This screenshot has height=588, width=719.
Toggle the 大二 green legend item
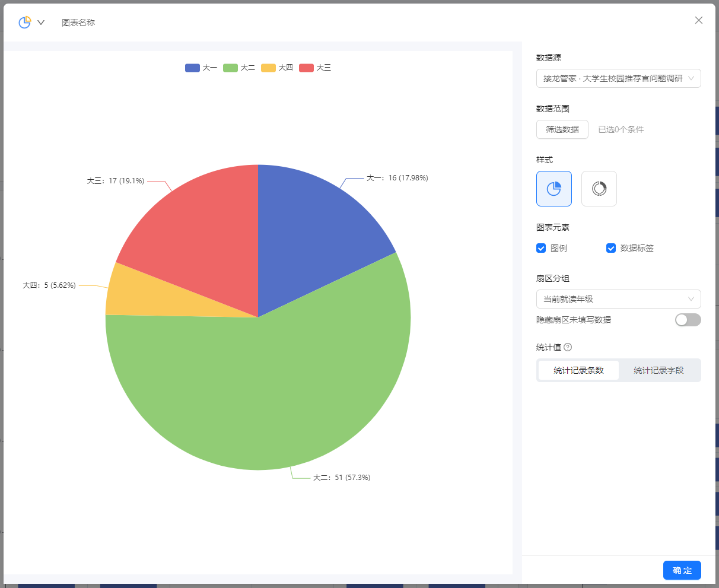[x=239, y=68]
